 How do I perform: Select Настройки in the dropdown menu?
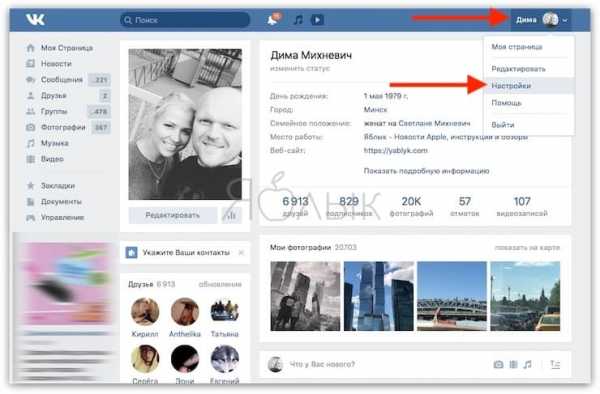click(511, 86)
